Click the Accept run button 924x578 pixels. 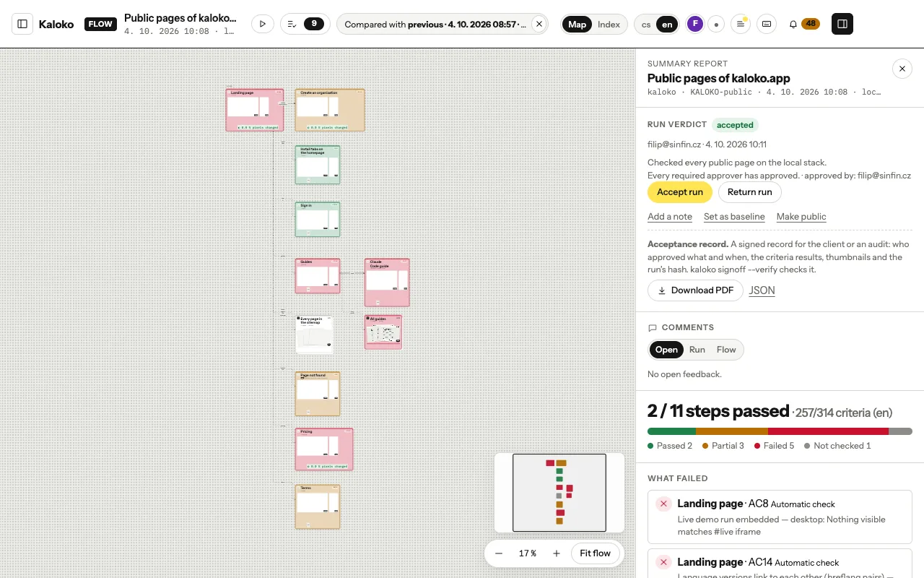coord(680,192)
